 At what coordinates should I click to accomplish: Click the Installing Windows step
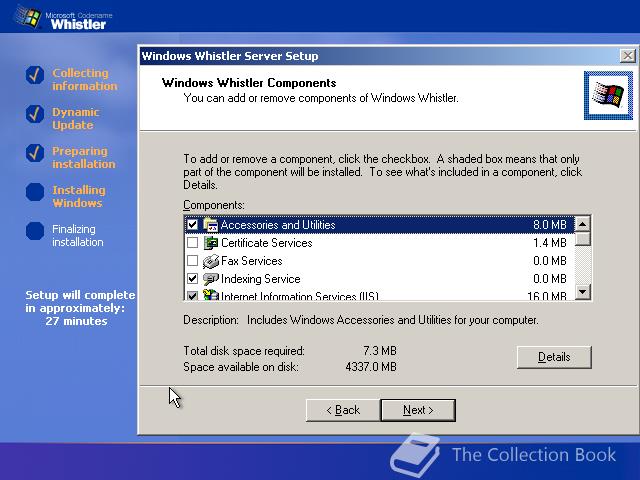[x=79, y=196]
